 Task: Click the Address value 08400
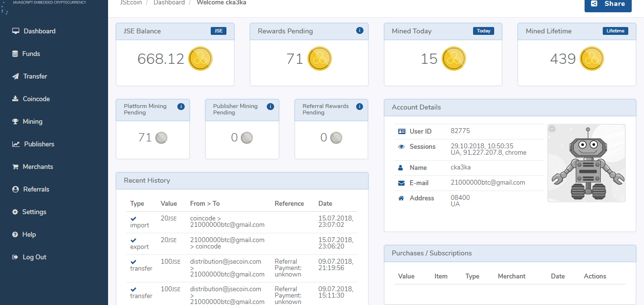460,197
